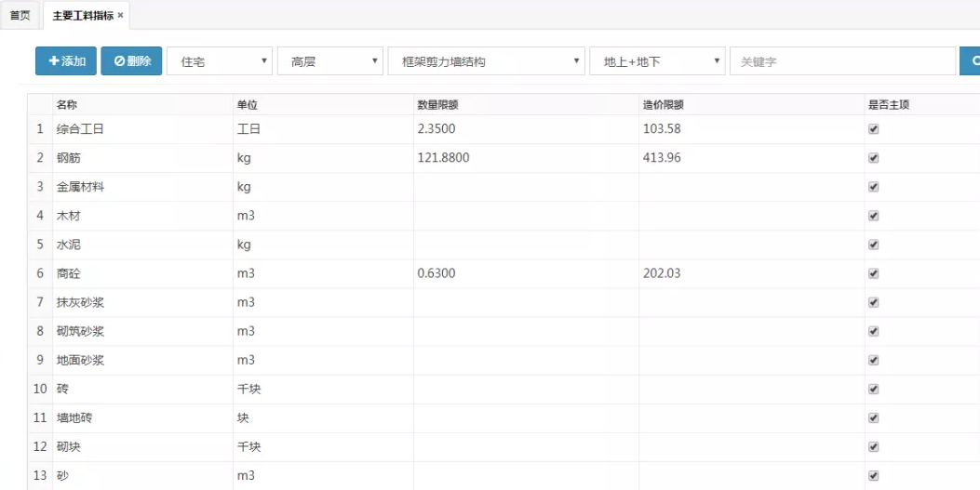Screen dimensions: 980x490
Task: Click the 关键字 search input field
Action: pyautogui.click(x=842, y=61)
